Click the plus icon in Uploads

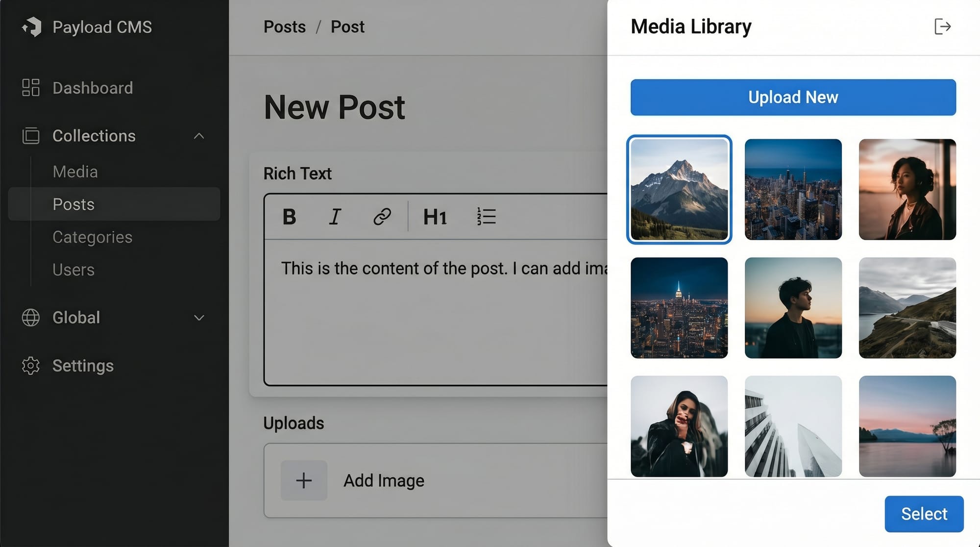click(304, 480)
